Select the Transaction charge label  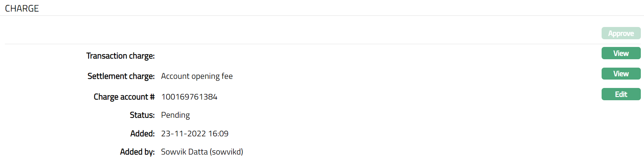tap(120, 56)
